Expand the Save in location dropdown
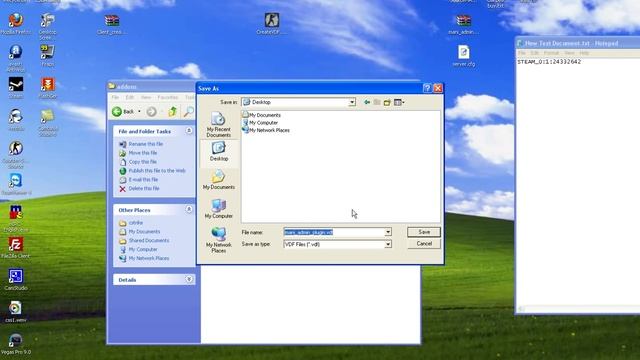The width and height of the screenshot is (640, 360). [x=352, y=102]
